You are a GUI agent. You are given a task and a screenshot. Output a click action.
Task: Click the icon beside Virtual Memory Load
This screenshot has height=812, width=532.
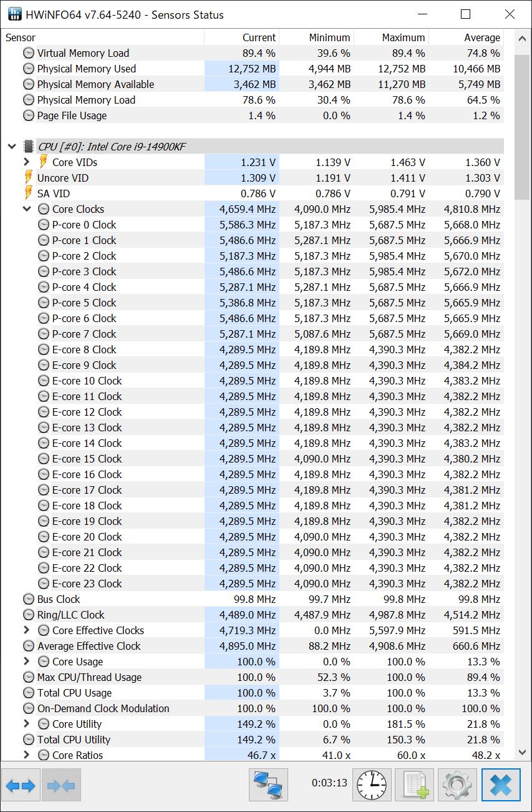(29, 53)
